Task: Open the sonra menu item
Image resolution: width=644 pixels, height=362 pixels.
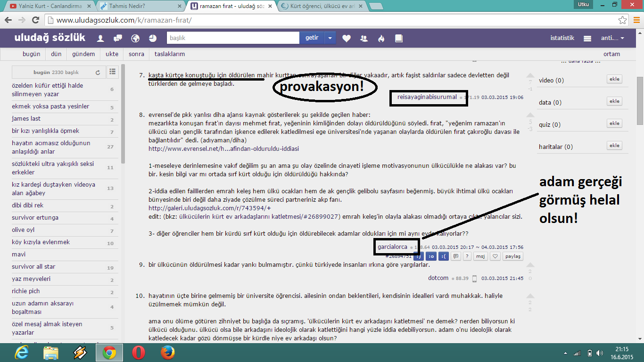Action: 137,54
